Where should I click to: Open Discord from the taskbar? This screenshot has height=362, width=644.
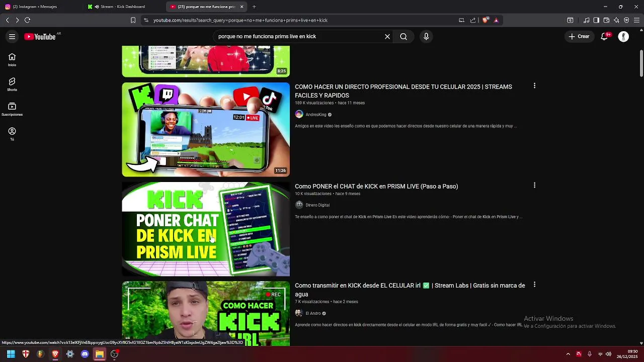[85, 354]
